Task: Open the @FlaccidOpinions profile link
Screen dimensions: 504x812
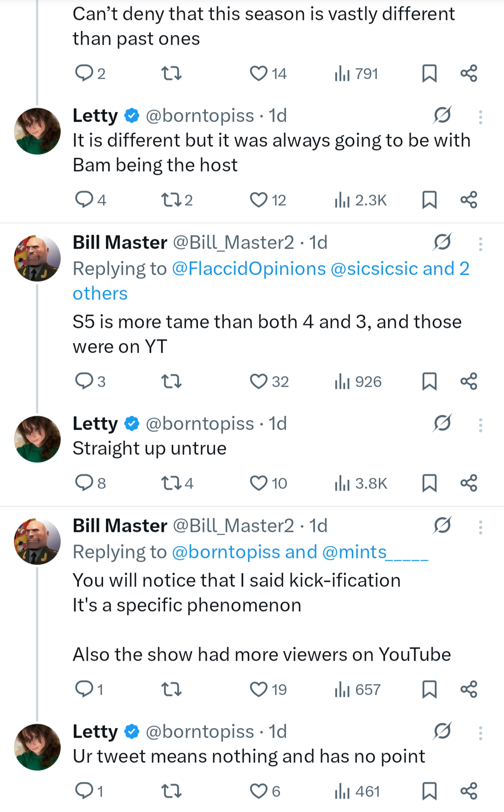Action: point(249,269)
